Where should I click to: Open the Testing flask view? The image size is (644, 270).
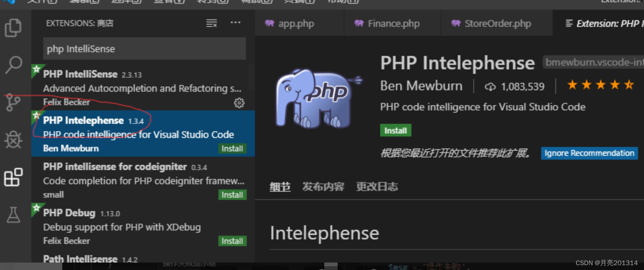click(13, 214)
